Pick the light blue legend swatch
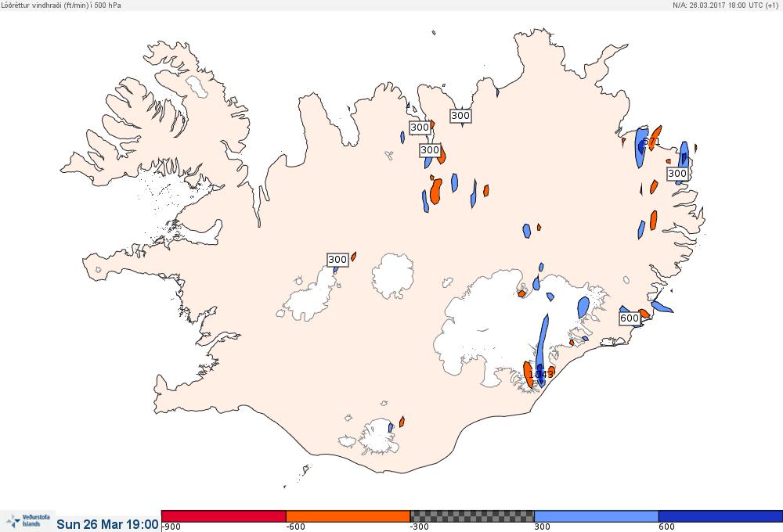The height and width of the screenshot is (532, 783). [x=596, y=516]
